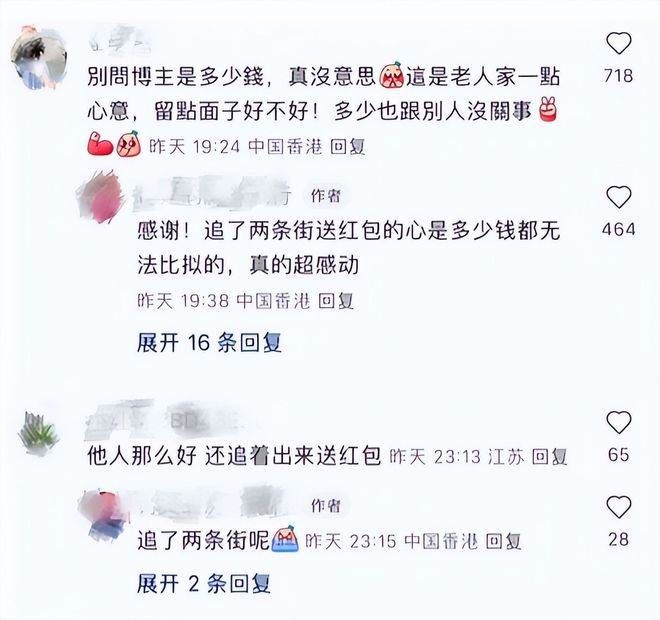Expand 展开 2 条回复 thread
This screenshot has width=660, height=620.
click(204, 584)
